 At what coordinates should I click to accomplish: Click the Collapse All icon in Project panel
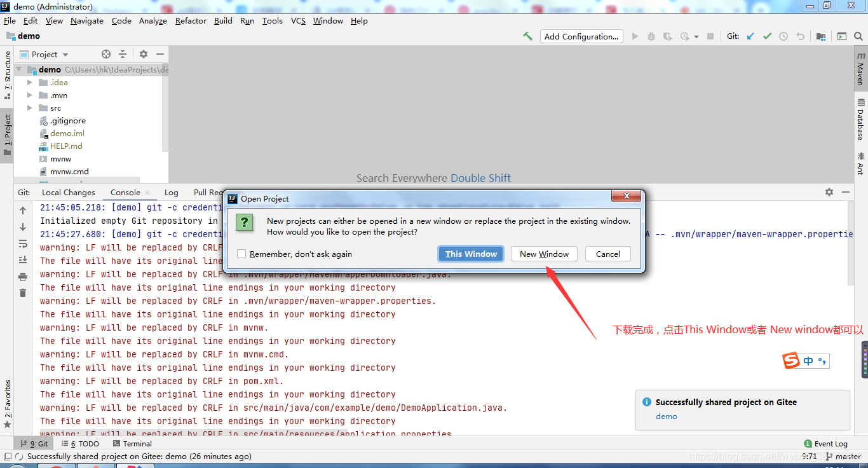coord(123,54)
